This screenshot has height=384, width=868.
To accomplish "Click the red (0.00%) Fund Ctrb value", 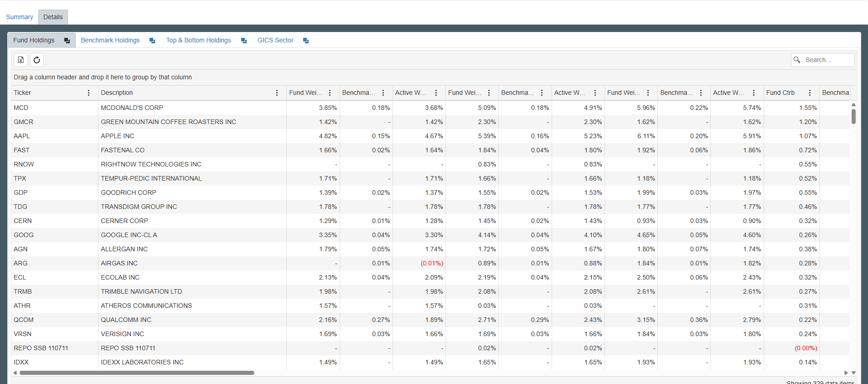I will pos(806,348).
